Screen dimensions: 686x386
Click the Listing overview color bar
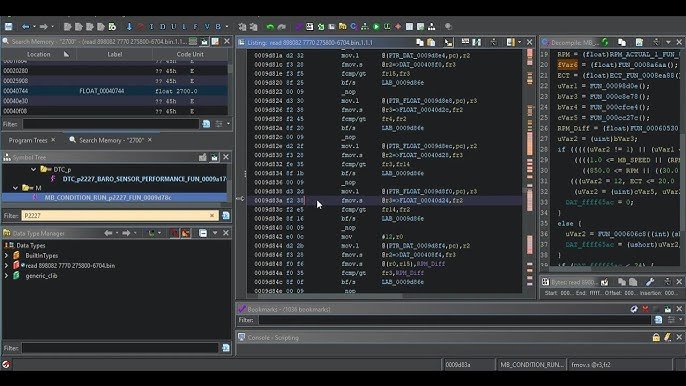coord(530,171)
